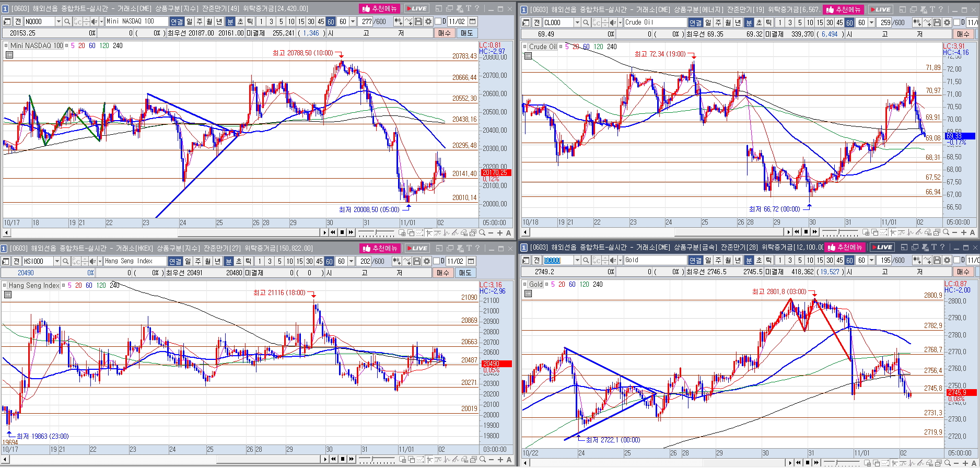Click bar count field 277 in Mini NASDAQ
Screen dimensions: 980x468
[366, 21]
